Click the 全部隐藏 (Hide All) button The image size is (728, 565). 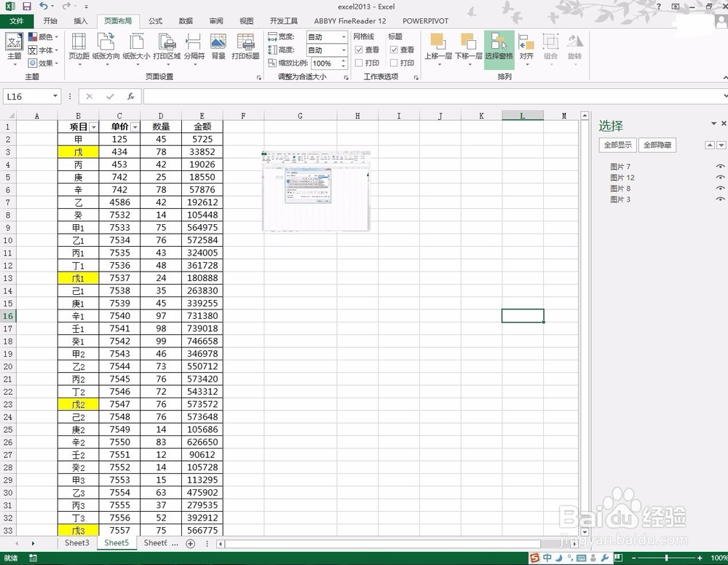pos(657,145)
